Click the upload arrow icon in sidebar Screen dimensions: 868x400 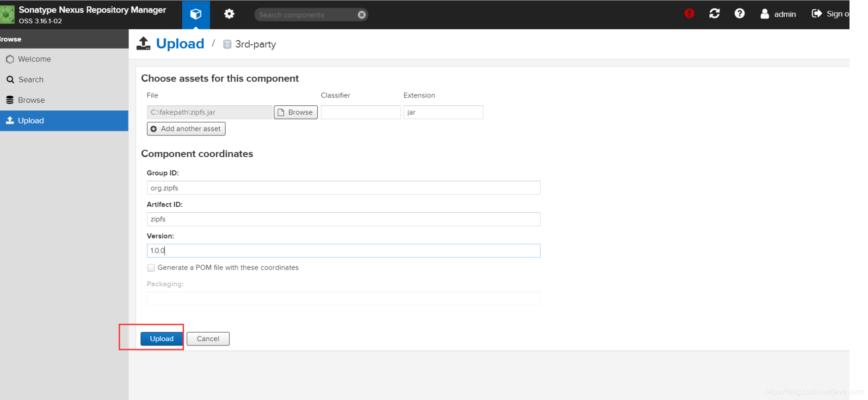click(x=10, y=120)
